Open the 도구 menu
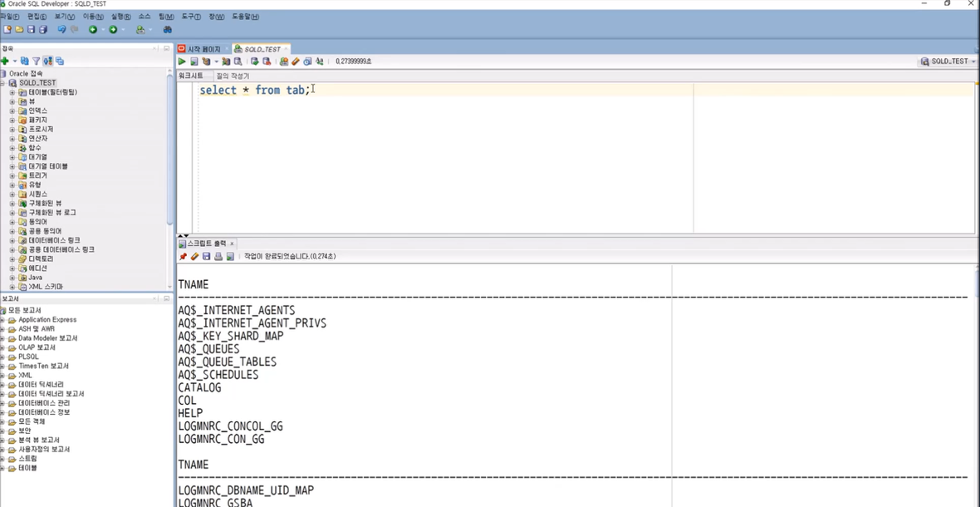Image resolution: width=980 pixels, height=507 pixels. [191, 17]
